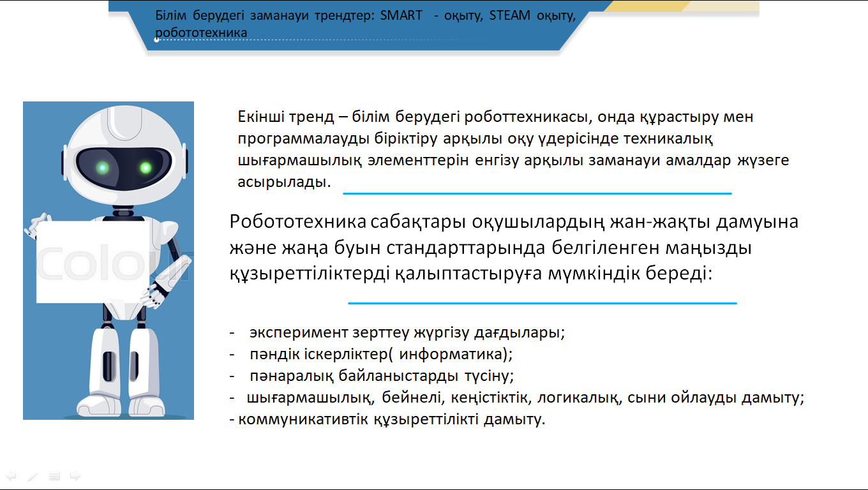Open the slideshow menu icon
This screenshot has width=868, height=490.
click(54, 476)
